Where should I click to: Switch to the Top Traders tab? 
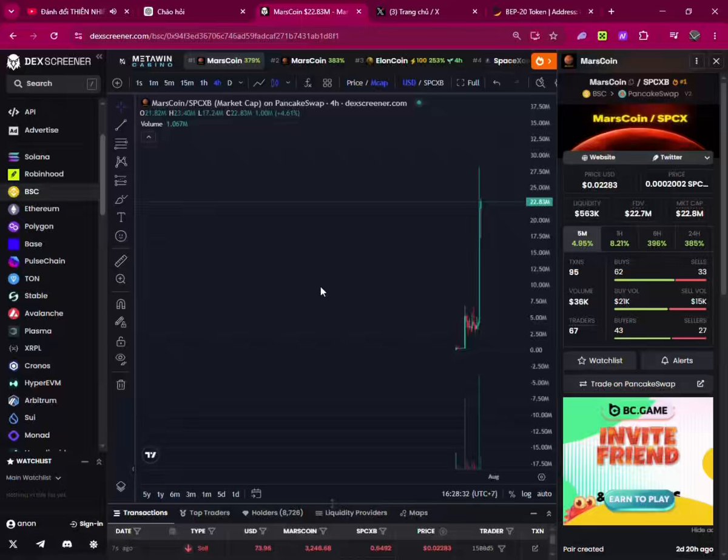point(204,513)
